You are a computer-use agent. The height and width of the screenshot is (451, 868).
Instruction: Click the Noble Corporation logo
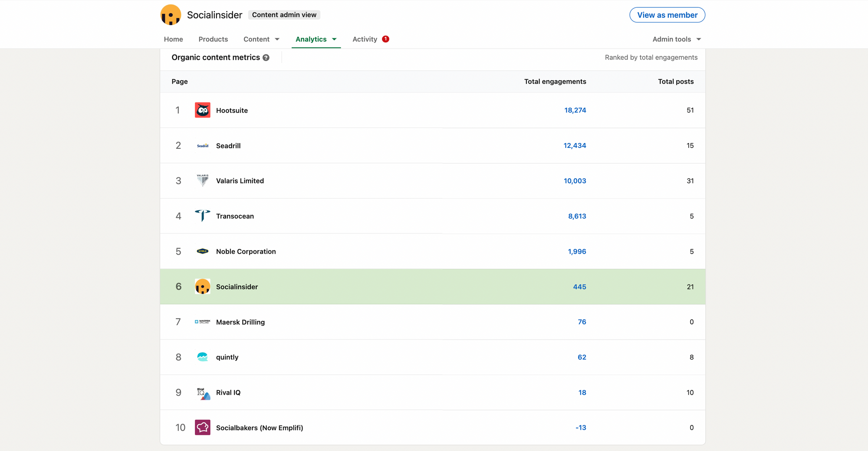203,252
